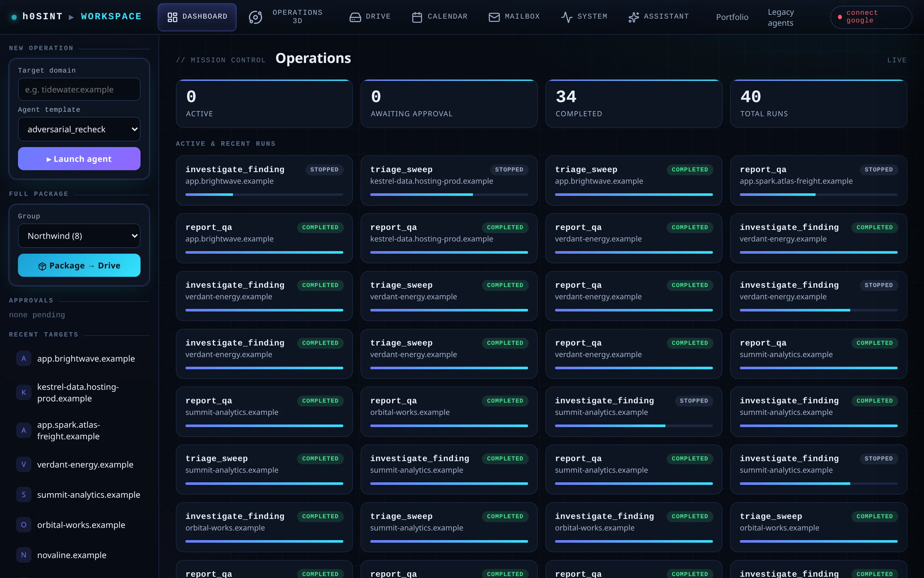Click the System pulse icon
The image size is (924, 578).
567,17
